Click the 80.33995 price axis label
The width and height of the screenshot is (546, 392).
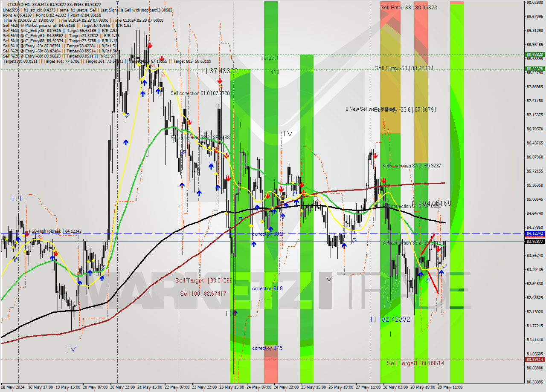click(535, 382)
